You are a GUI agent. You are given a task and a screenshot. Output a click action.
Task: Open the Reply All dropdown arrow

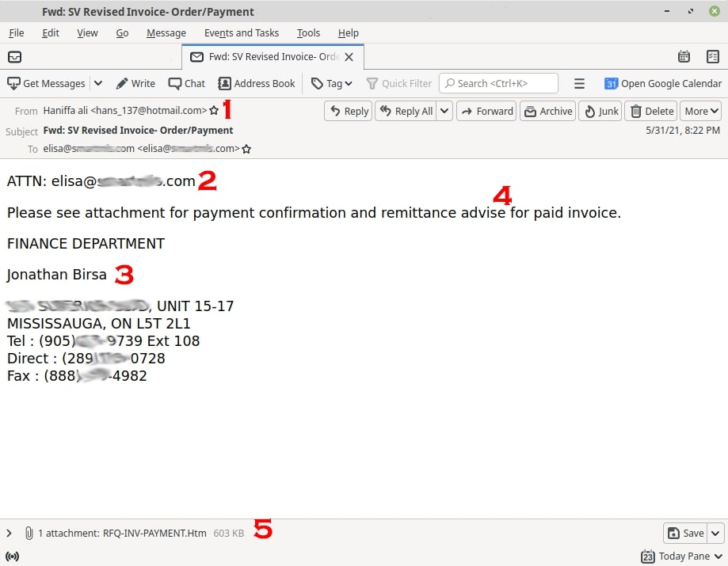point(444,111)
